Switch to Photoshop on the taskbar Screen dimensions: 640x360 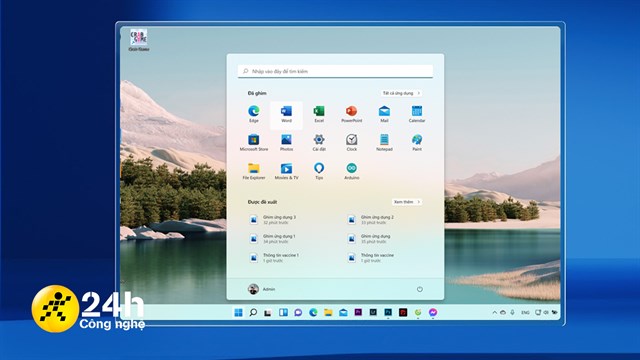[388, 312]
